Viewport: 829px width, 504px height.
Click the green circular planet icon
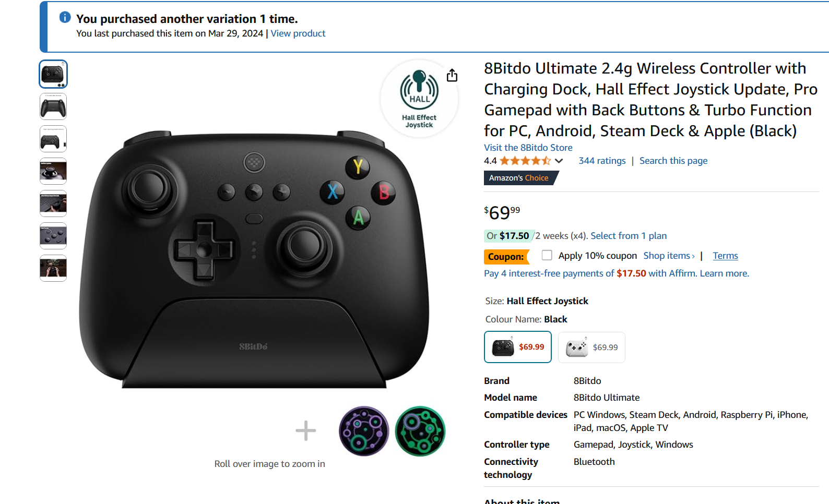(420, 431)
